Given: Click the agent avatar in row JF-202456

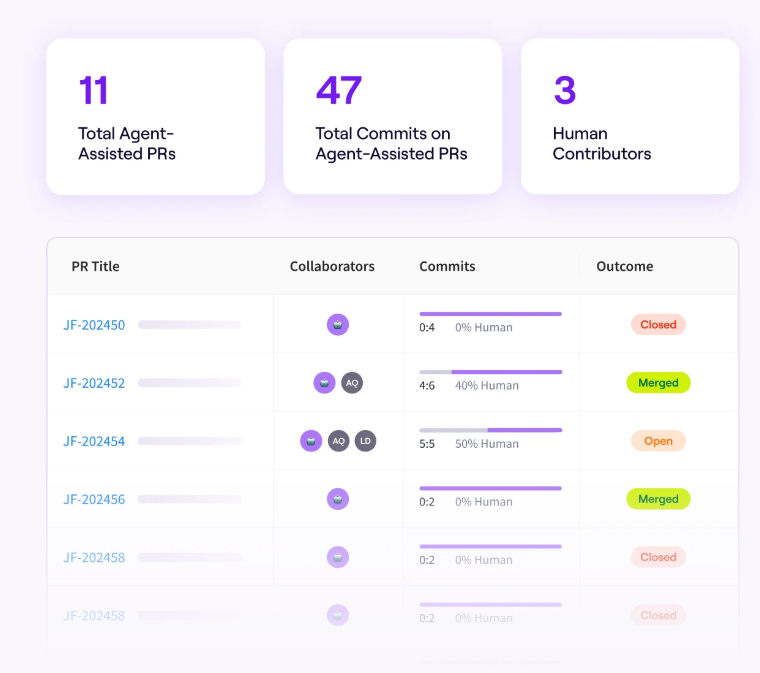Looking at the screenshot, I should click(x=338, y=499).
